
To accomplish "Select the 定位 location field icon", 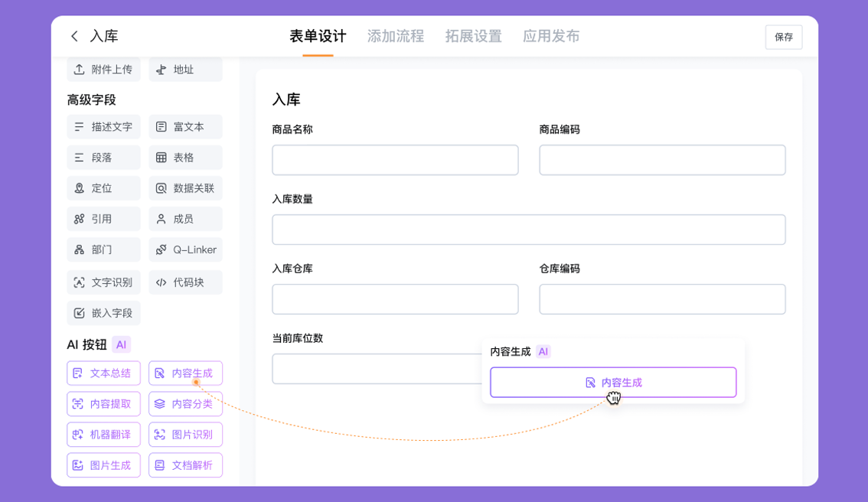I will (103, 187).
